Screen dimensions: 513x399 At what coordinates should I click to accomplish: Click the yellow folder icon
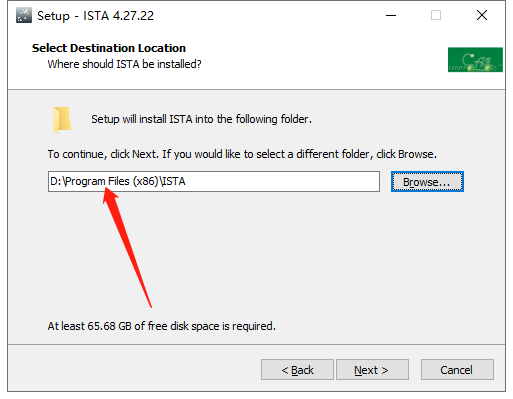(x=62, y=120)
